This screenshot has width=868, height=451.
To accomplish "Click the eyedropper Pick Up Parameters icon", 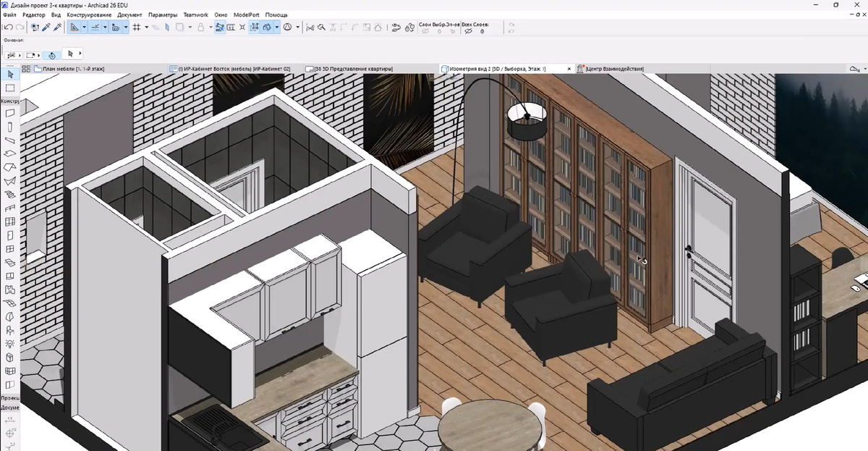I will pyautogui.click(x=46, y=27).
